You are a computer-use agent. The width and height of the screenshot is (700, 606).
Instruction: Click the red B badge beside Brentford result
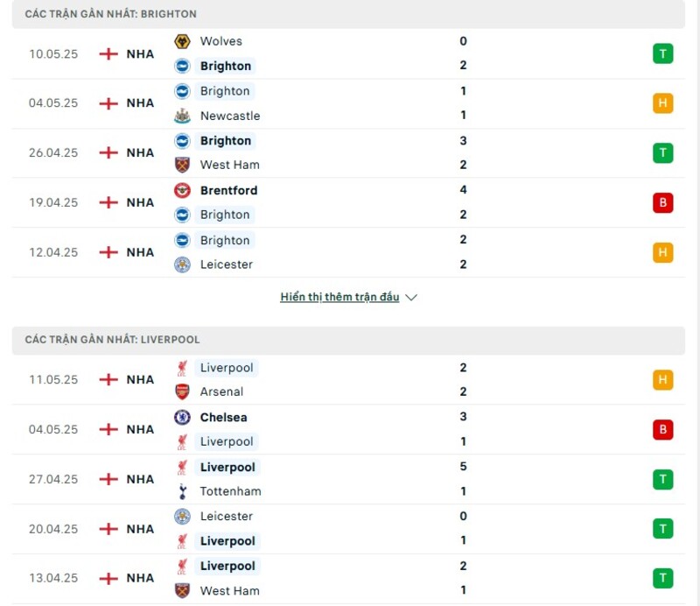tap(662, 202)
